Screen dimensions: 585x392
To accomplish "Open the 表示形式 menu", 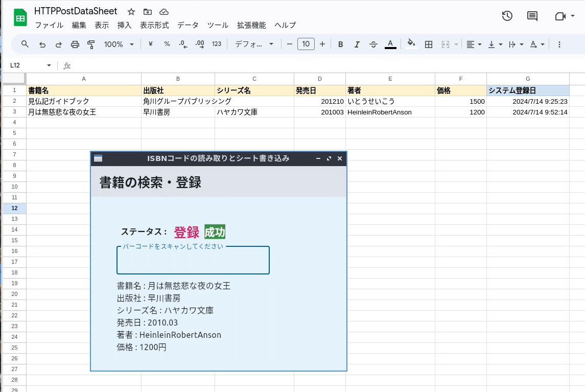I will click(154, 25).
